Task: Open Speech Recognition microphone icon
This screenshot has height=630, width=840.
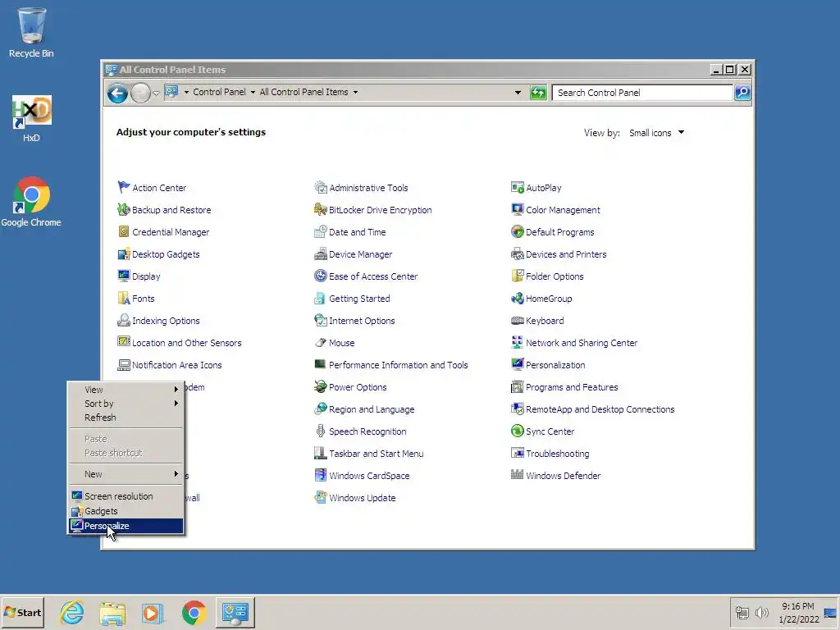Action: tap(321, 431)
